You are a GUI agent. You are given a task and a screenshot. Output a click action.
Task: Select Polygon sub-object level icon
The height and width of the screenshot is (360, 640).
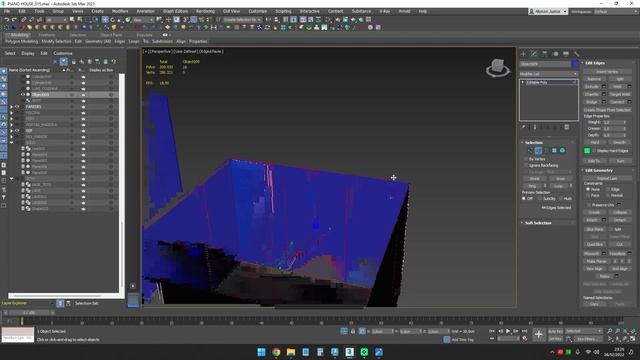[554, 151]
